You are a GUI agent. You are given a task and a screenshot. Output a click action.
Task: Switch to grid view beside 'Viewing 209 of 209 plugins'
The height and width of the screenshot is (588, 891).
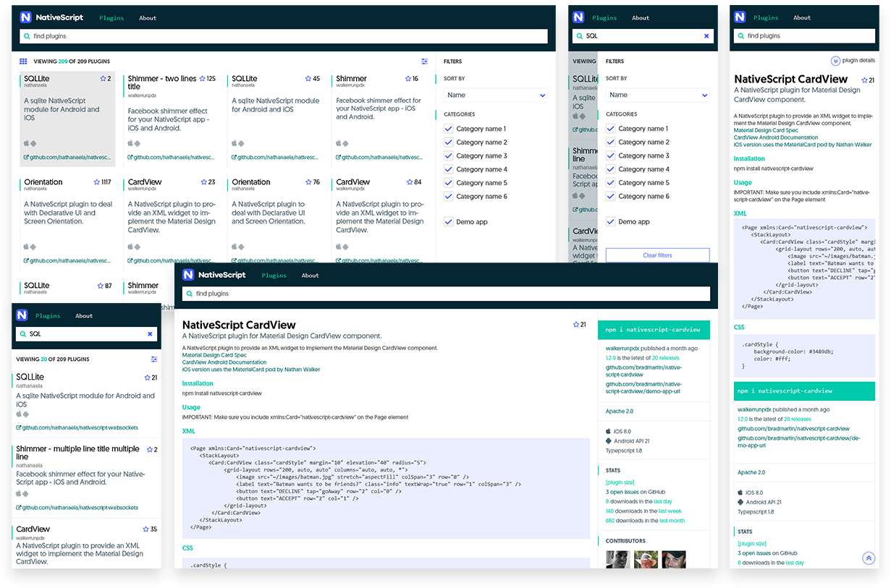pos(23,61)
